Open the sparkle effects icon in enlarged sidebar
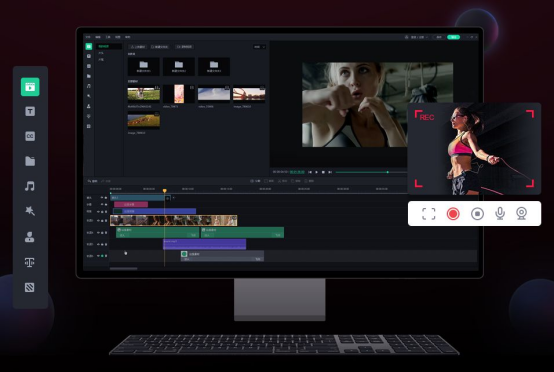Image resolution: width=554 pixels, height=372 pixels. pyautogui.click(x=30, y=211)
